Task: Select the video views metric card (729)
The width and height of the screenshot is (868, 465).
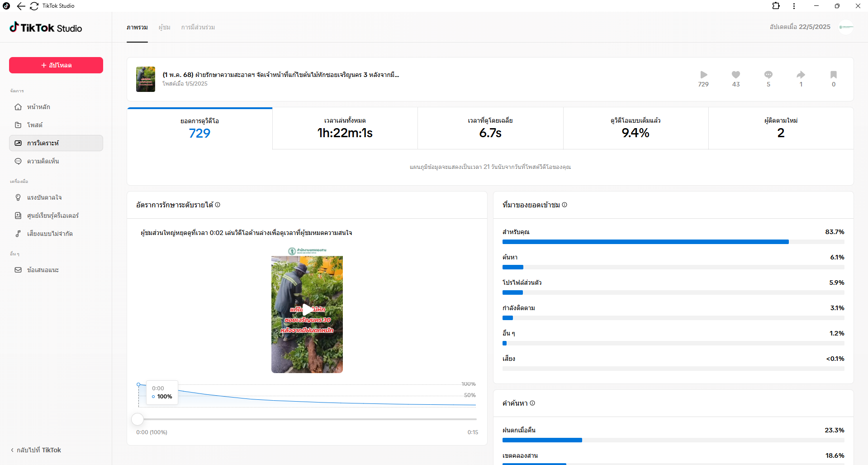Action: [x=200, y=129]
